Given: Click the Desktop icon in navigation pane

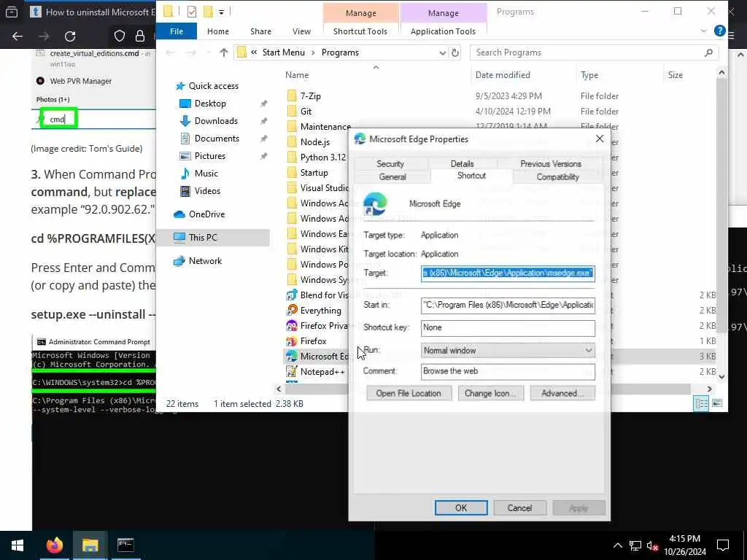Looking at the screenshot, I should tap(185, 104).
